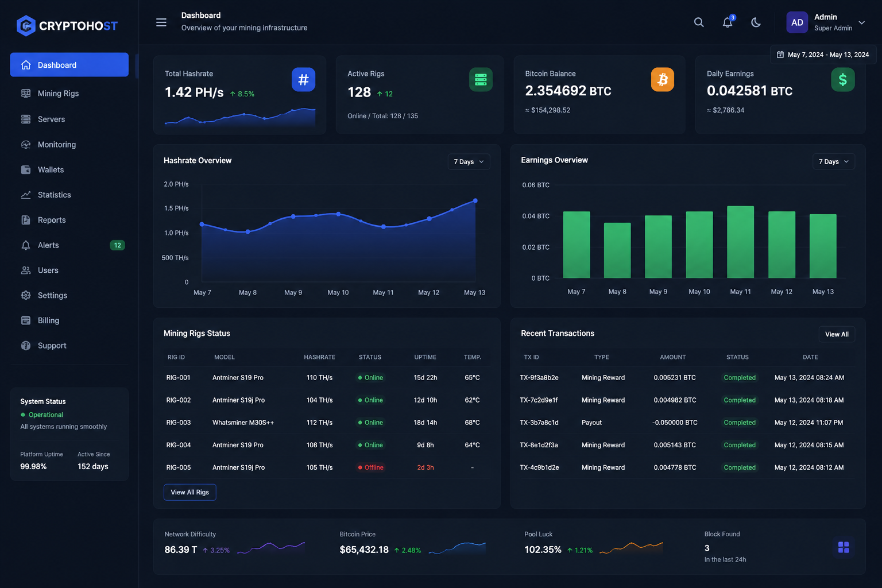Click the Support lifebuoy icon
882x588 pixels.
[x=26, y=346]
